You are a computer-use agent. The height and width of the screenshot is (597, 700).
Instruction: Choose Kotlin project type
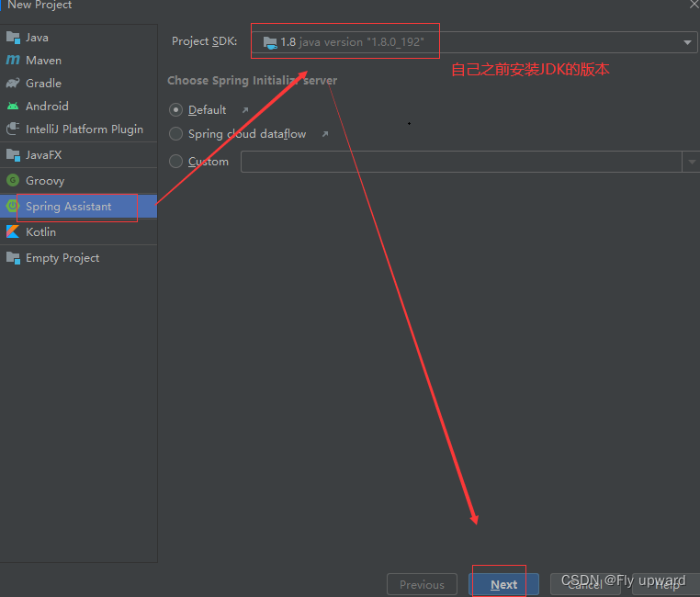click(79, 232)
